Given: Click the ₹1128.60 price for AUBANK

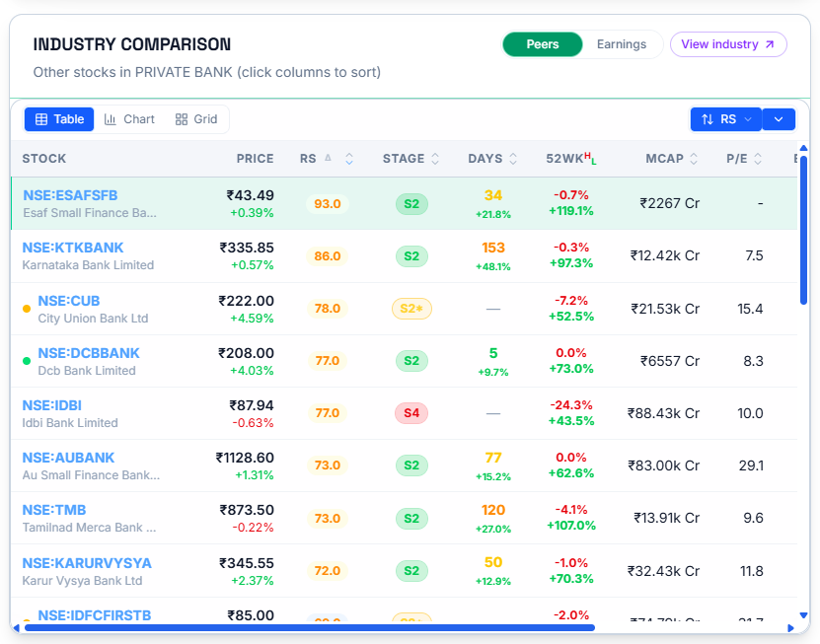Looking at the screenshot, I should pos(245,458).
